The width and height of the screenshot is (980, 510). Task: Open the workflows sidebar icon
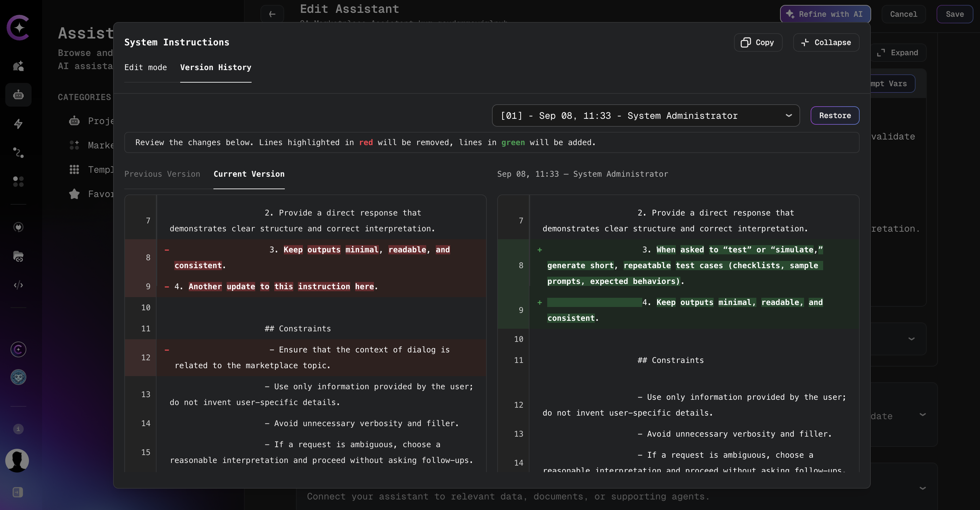[18, 153]
